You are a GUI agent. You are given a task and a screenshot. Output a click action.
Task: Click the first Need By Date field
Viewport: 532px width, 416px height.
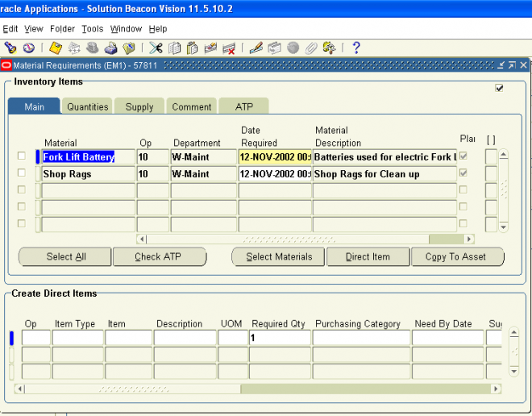(x=448, y=338)
